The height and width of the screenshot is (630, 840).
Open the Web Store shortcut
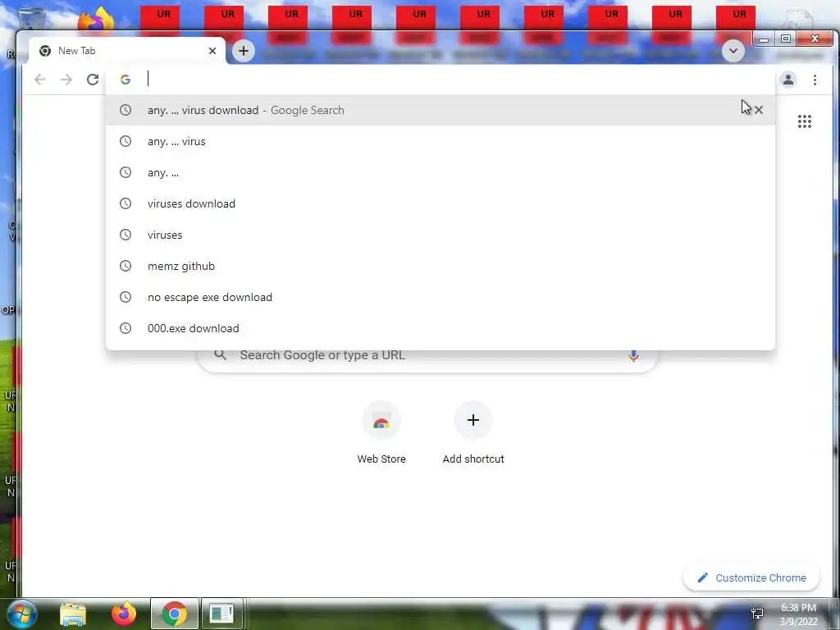tap(381, 433)
